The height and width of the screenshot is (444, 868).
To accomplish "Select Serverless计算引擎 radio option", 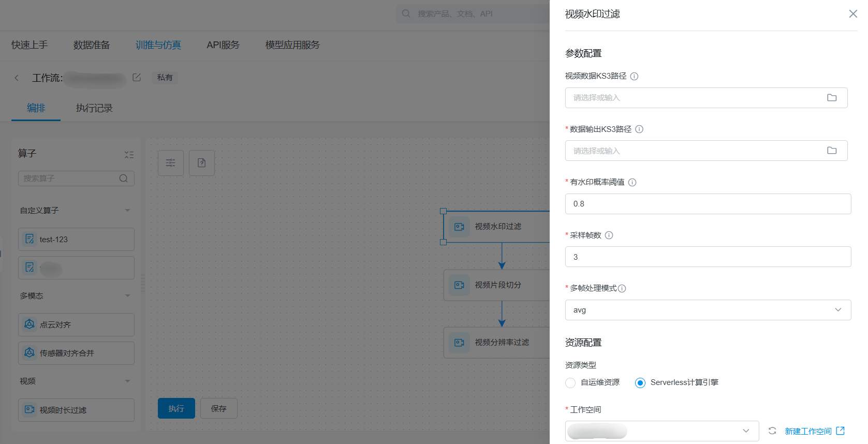I will tap(640, 383).
